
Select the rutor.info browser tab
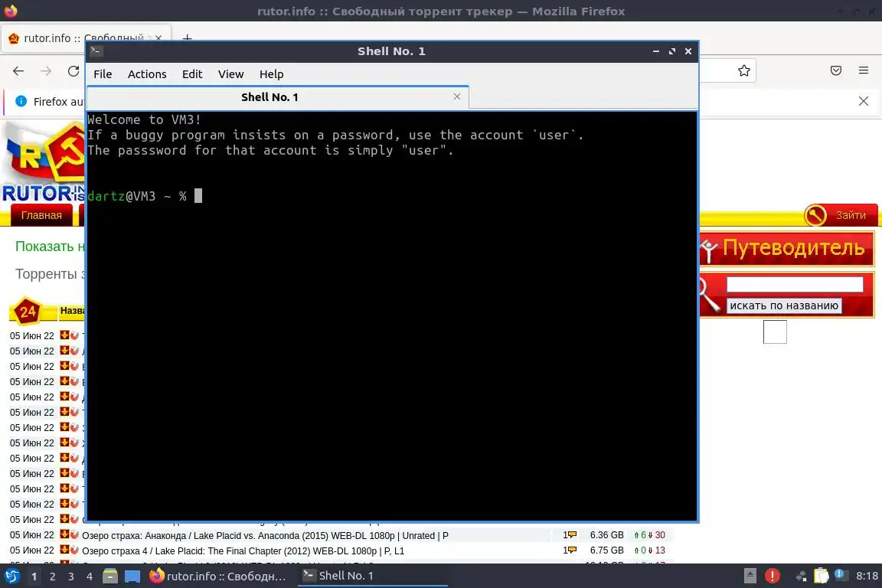[84, 38]
